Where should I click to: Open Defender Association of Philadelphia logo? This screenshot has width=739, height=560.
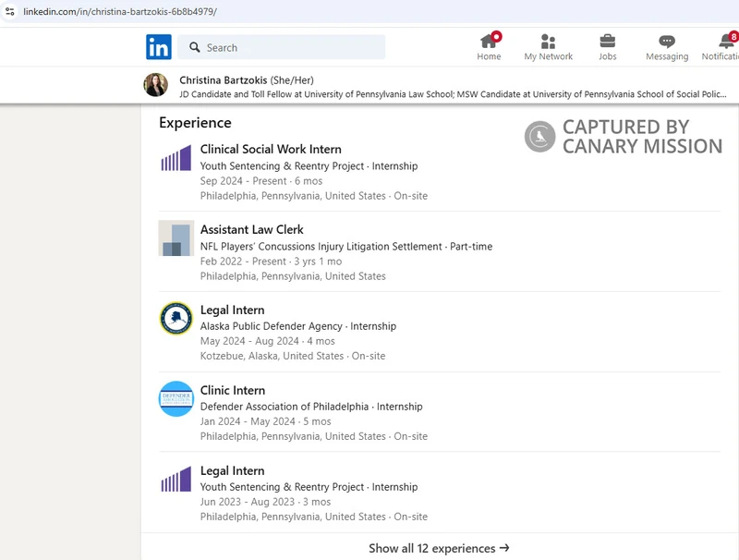click(x=176, y=399)
